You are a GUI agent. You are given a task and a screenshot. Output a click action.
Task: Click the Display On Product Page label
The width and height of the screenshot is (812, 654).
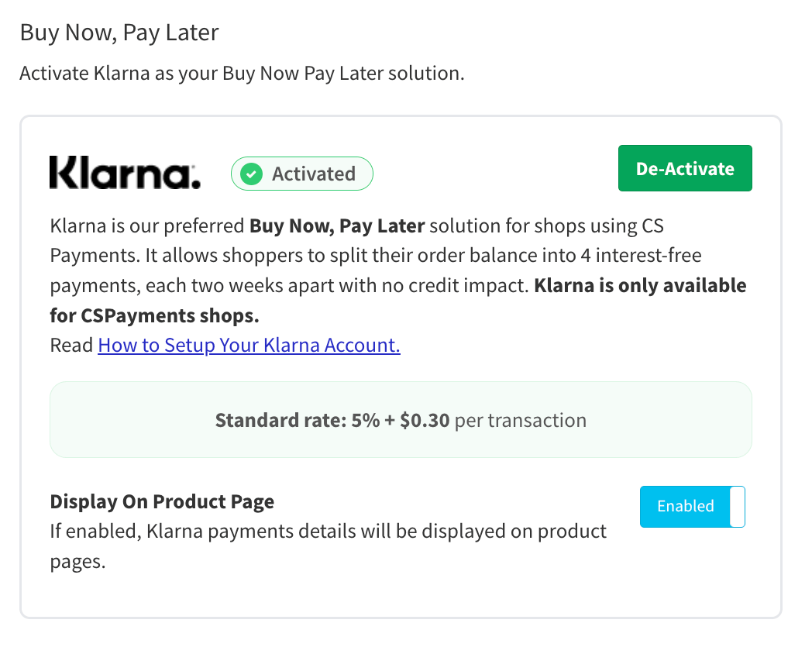tap(162, 501)
